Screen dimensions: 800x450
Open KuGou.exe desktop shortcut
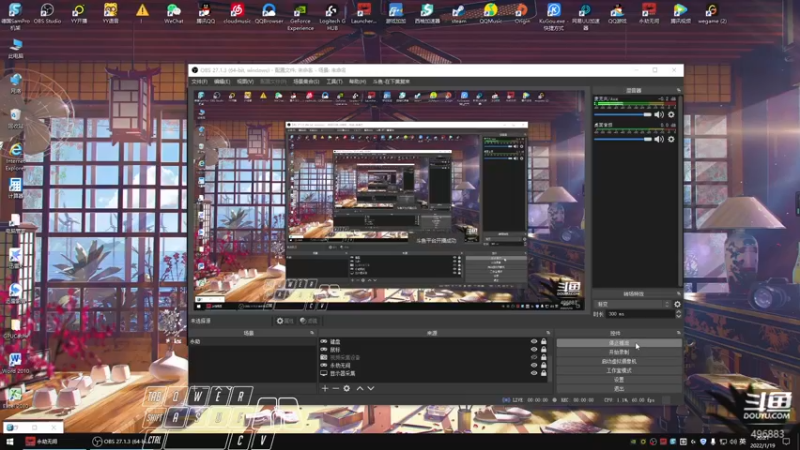(x=554, y=16)
